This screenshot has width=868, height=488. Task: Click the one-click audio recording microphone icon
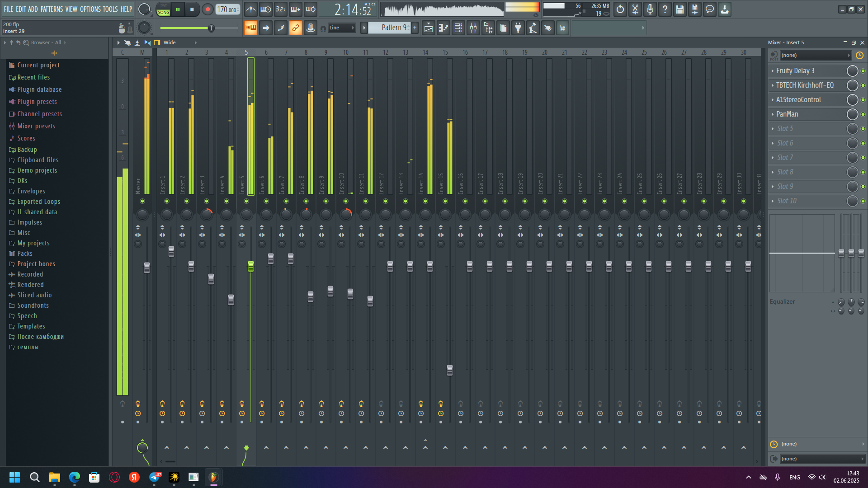[650, 9]
